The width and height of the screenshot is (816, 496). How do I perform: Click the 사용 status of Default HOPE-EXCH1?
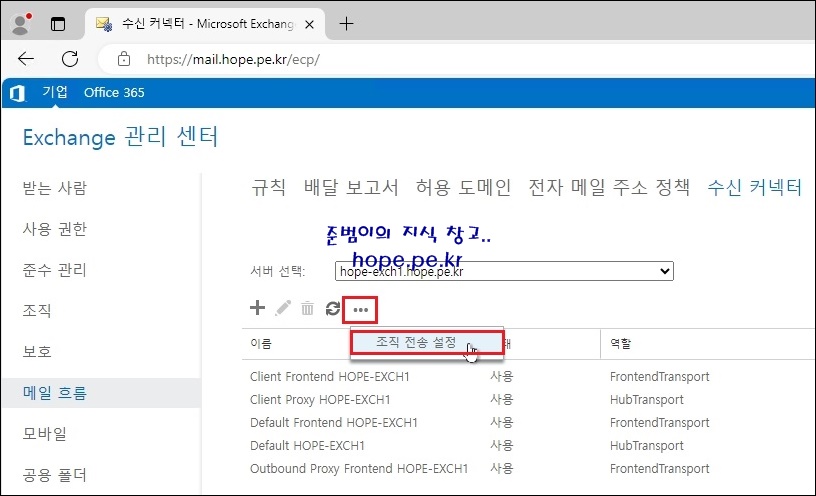(x=502, y=446)
